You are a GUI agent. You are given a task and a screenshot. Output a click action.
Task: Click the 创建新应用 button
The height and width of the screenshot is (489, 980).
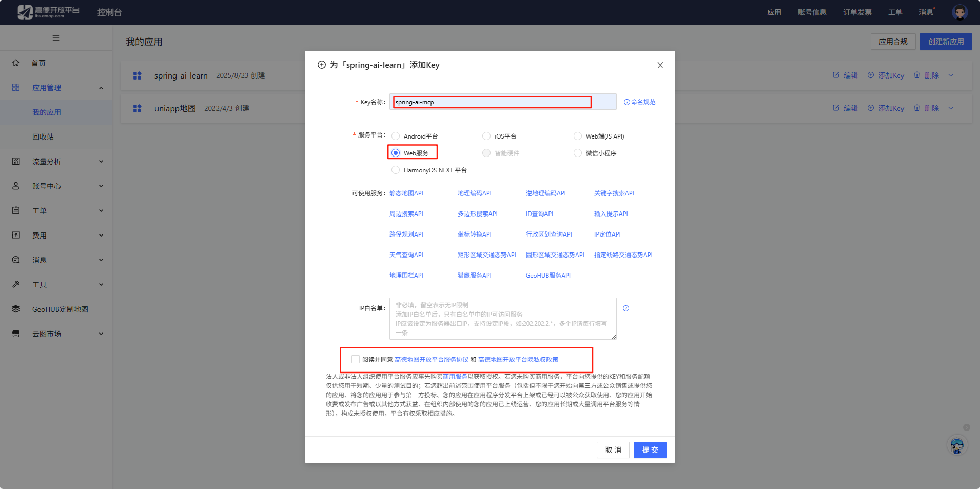[x=946, y=42]
